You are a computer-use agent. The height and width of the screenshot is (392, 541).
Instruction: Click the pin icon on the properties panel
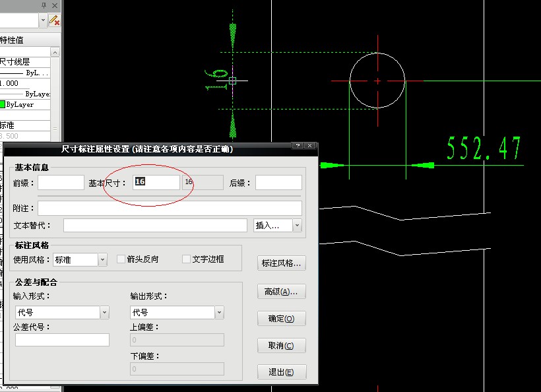pos(44,5)
